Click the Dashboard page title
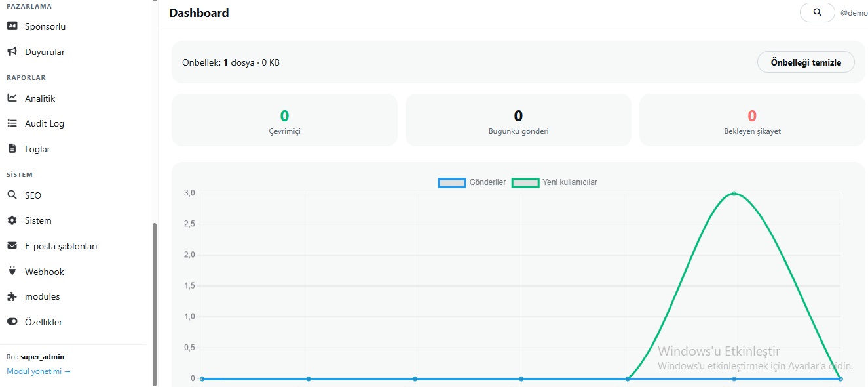This screenshot has width=868, height=387. click(x=199, y=12)
